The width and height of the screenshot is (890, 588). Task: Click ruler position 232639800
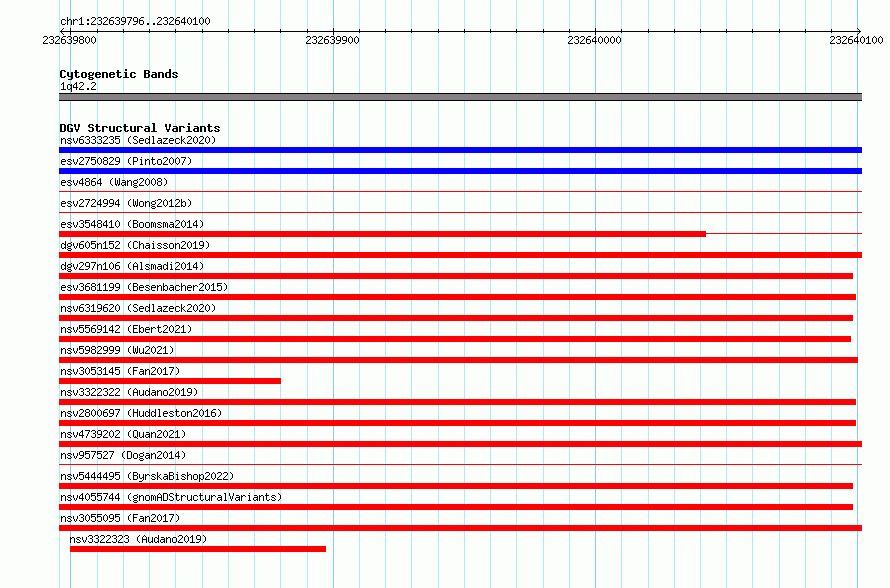pyautogui.click(x=69, y=40)
